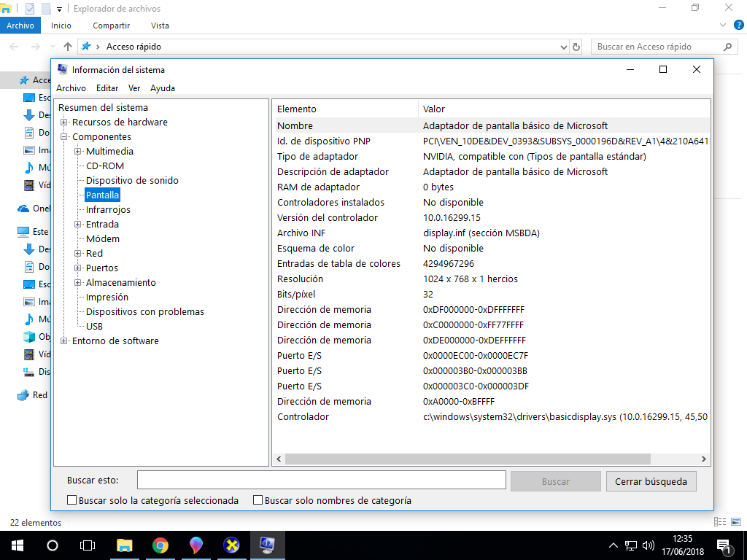
Task: Expand the Recursos de hardware node
Action: coord(64,122)
